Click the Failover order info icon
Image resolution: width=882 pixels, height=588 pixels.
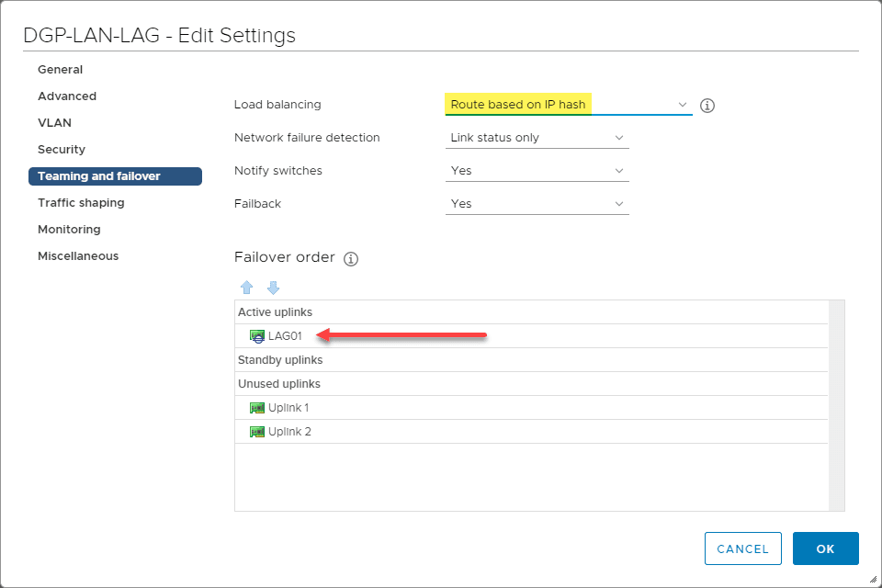pos(350,259)
